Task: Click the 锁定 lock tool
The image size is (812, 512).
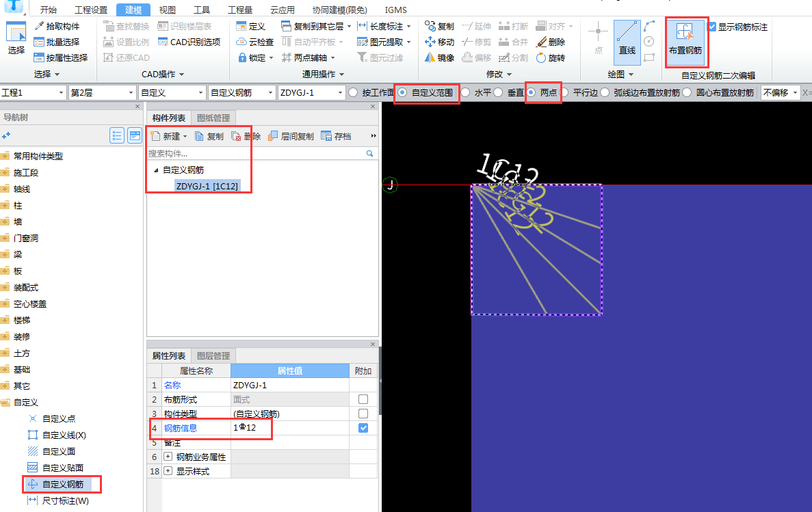Action: [255, 57]
